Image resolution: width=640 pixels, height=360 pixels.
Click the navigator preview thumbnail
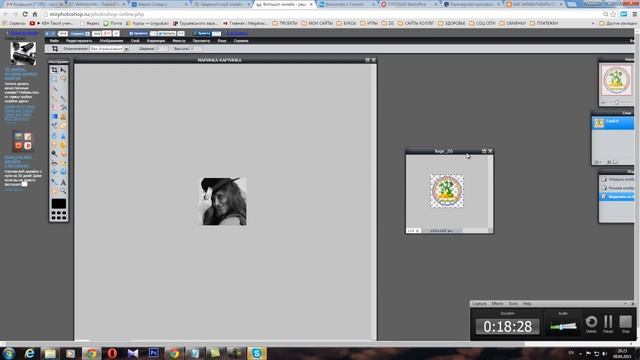point(616,80)
